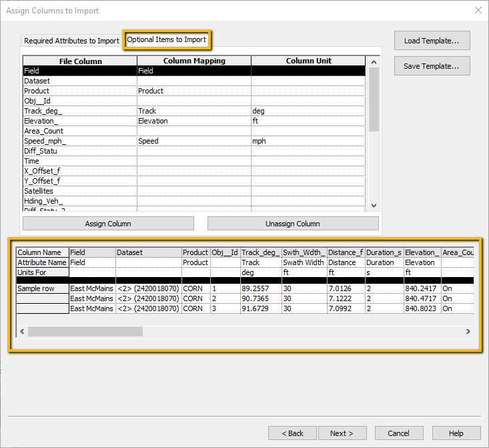Image resolution: width=489 pixels, height=448 pixels.
Task: Select the Obj__Id file column row
Action: coord(194,101)
